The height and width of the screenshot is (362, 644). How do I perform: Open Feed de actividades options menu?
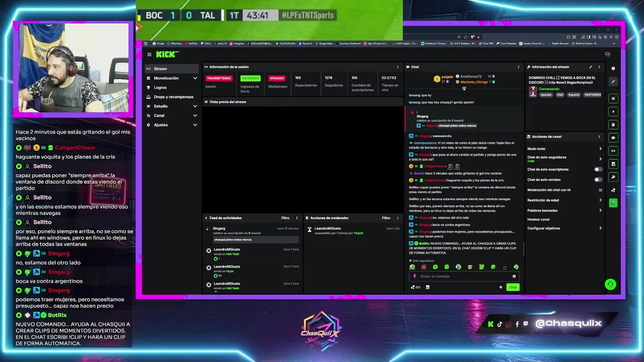(297, 218)
